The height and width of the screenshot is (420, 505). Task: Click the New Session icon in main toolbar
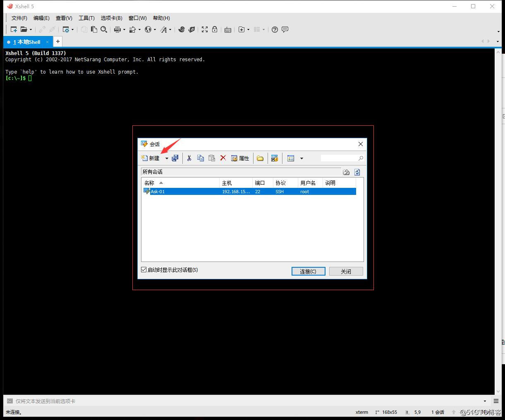pyautogui.click(x=14, y=29)
